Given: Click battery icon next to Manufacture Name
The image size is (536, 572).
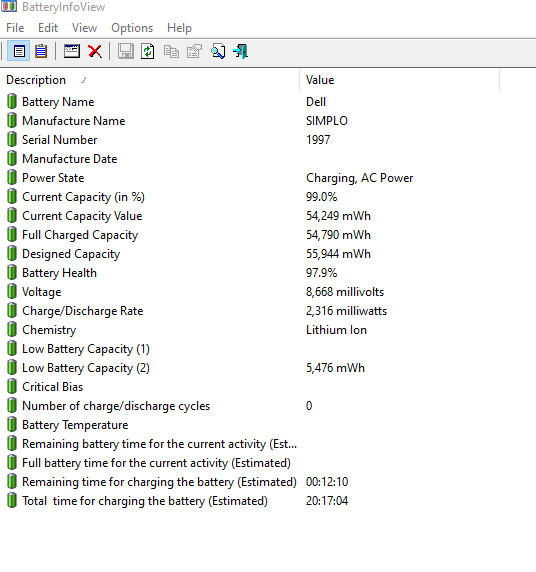Looking at the screenshot, I should [x=12, y=120].
